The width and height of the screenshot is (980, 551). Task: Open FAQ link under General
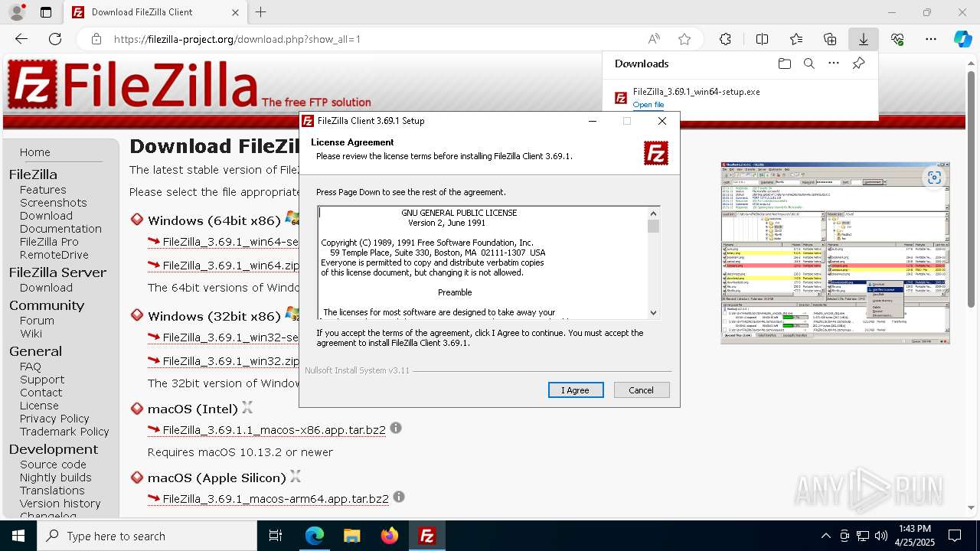31,367
